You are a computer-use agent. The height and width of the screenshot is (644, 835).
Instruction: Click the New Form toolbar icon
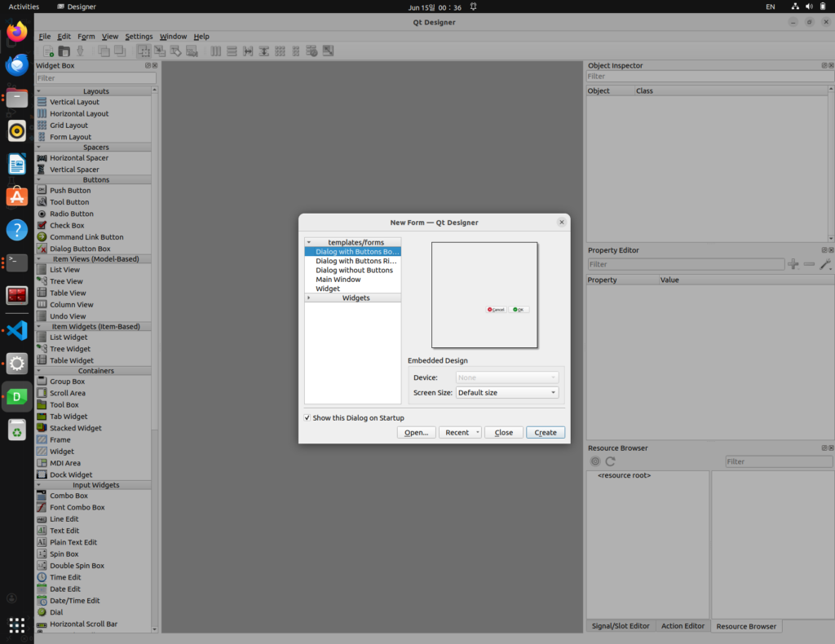(48, 51)
